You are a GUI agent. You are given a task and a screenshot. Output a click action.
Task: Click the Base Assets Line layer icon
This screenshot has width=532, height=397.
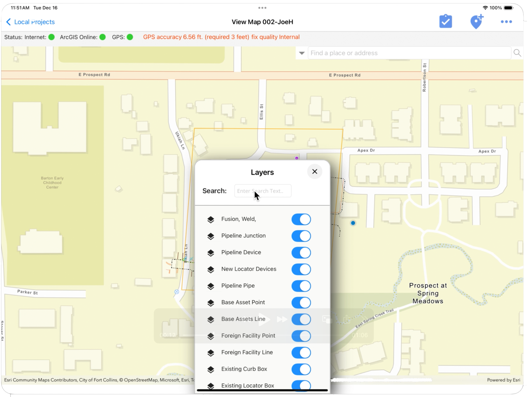(x=211, y=319)
